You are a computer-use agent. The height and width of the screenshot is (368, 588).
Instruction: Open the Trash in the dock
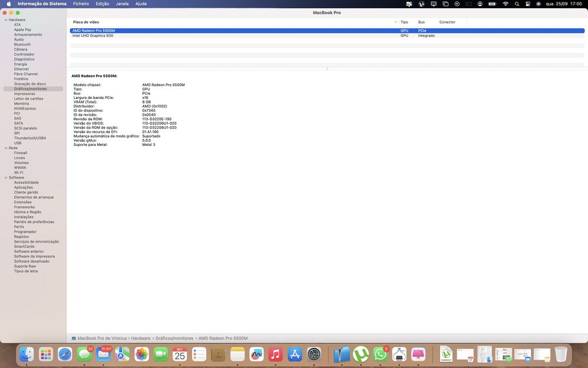(x=561, y=354)
